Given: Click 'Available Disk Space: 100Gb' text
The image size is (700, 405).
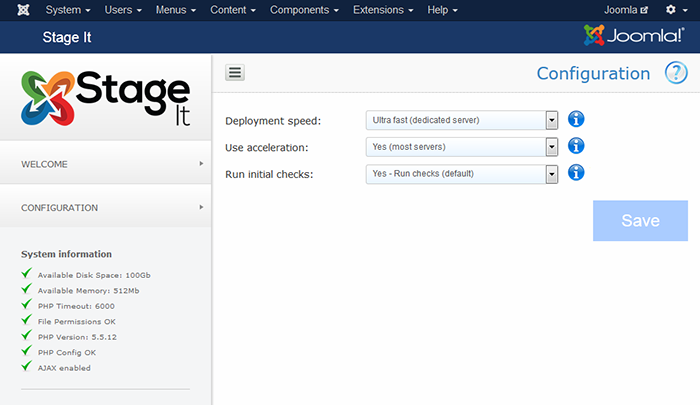Looking at the screenshot, I should 94,276.
